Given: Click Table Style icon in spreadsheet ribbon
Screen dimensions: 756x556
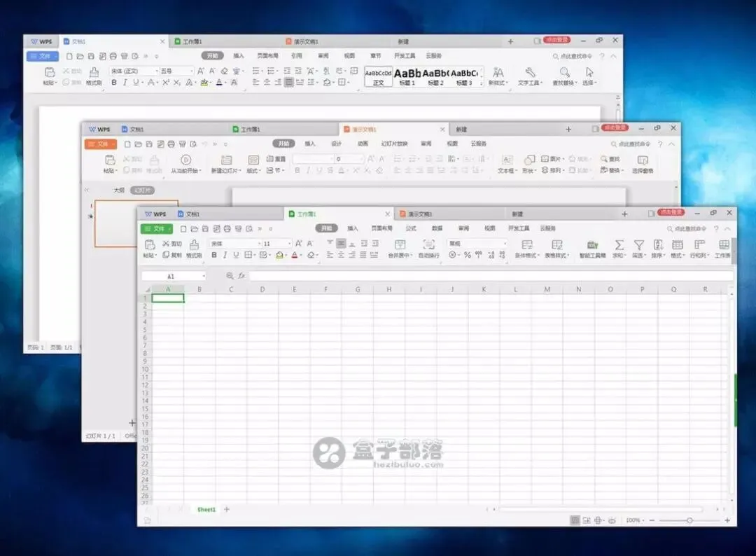Looking at the screenshot, I should point(557,245).
